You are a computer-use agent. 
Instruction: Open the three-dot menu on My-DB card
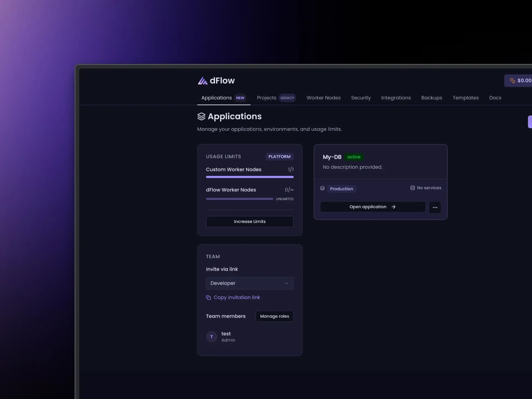(x=435, y=207)
